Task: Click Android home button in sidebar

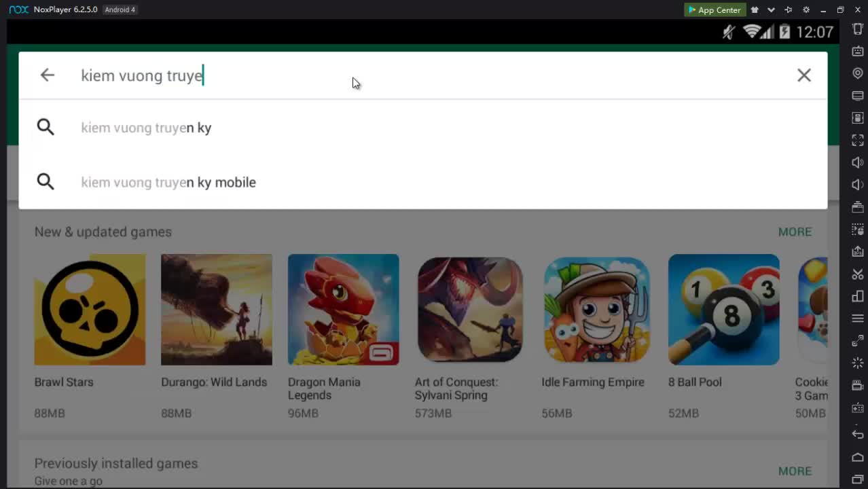Action: (858, 457)
